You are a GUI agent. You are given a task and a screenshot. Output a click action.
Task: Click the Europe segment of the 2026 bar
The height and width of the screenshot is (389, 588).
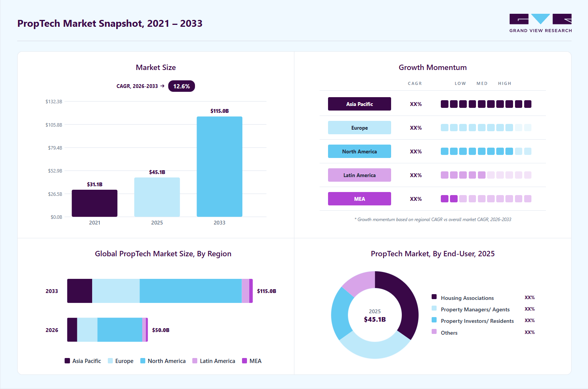tap(87, 330)
